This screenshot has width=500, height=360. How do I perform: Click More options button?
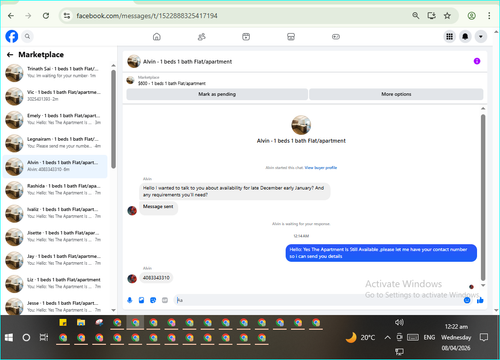pos(396,94)
